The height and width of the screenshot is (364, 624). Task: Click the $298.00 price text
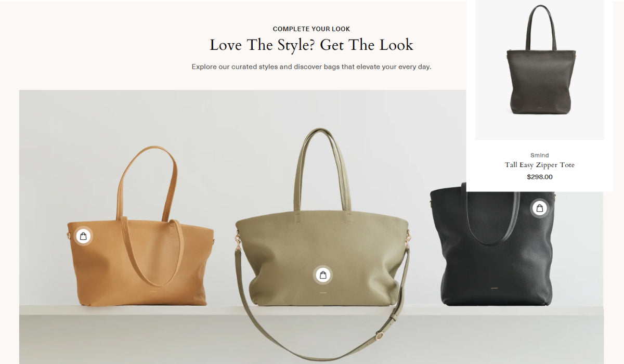pyautogui.click(x=540, y=177)
